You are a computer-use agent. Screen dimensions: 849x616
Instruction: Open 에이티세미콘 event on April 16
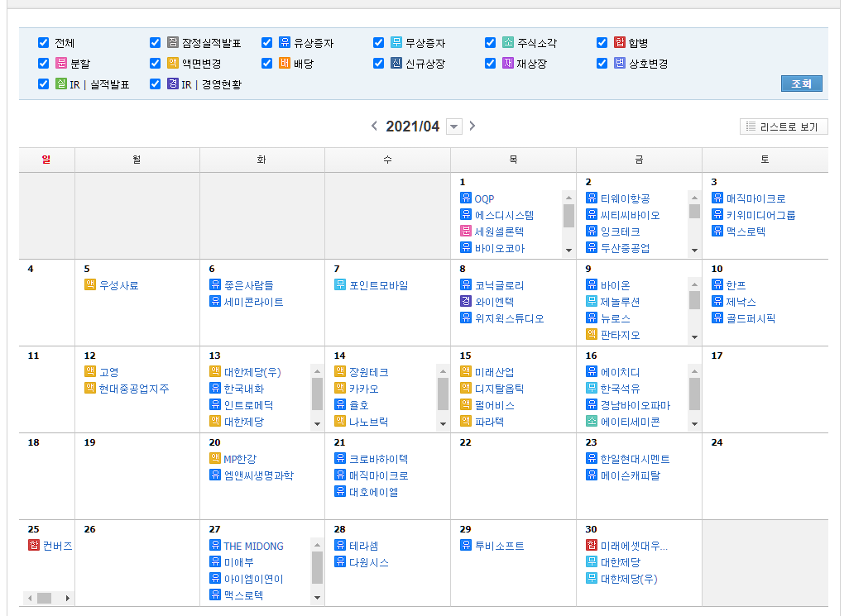[x=631, y=422]
